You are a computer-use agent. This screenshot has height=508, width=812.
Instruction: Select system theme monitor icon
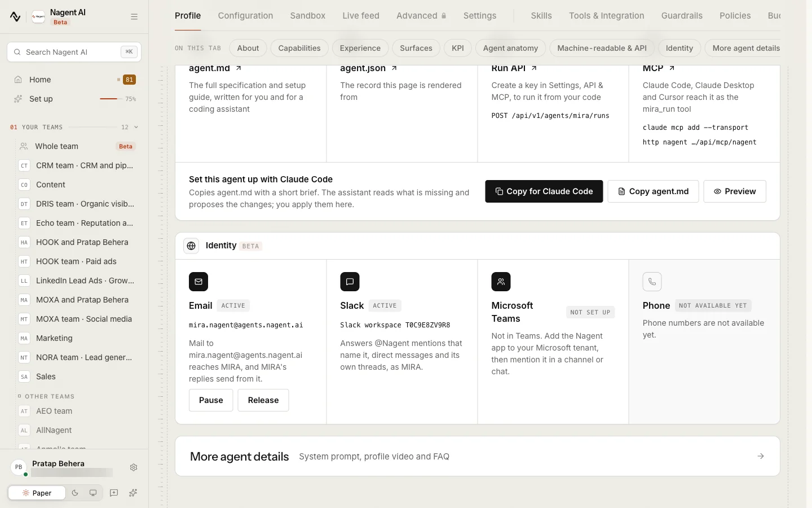(93, 493)
